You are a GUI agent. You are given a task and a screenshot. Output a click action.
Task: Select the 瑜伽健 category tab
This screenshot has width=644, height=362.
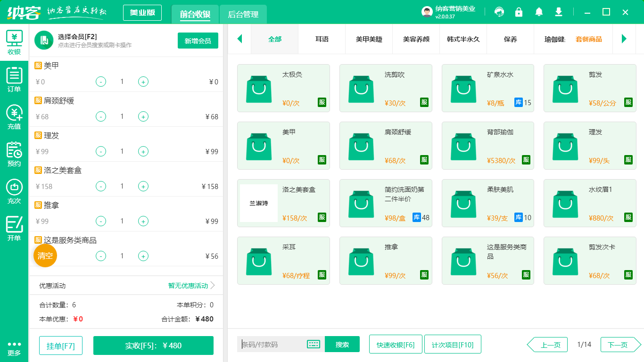[x=555, y=39]
